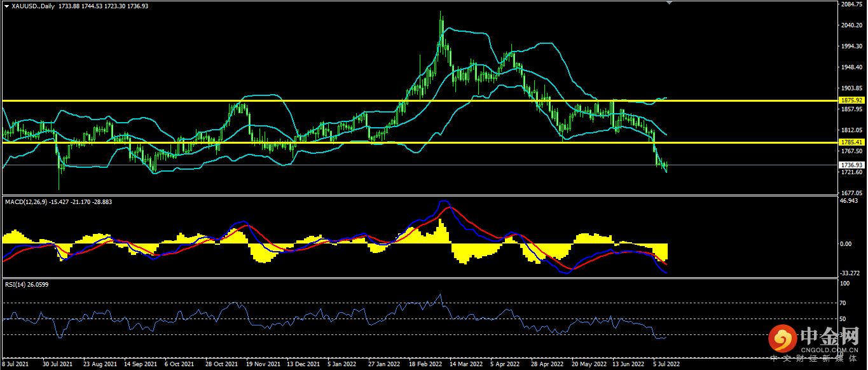
Task: Click the XAUUSD.,Daily chart title
Action: click(33, 6)
